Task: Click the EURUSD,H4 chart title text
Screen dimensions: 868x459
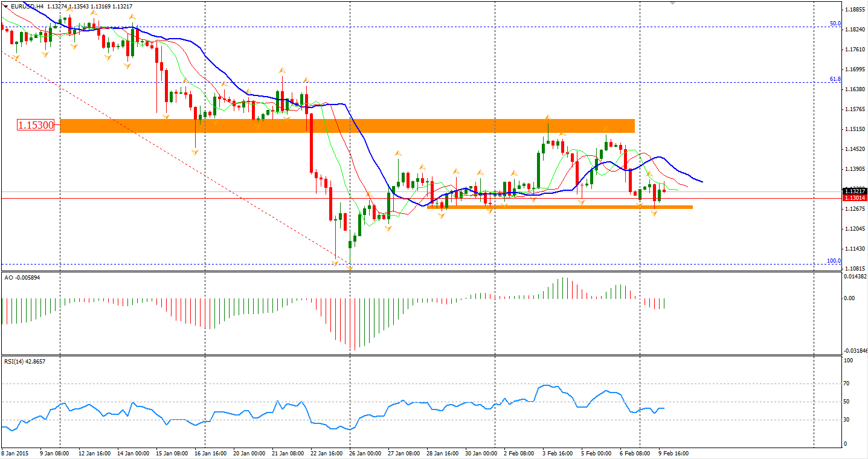Action: coord(26,6)
